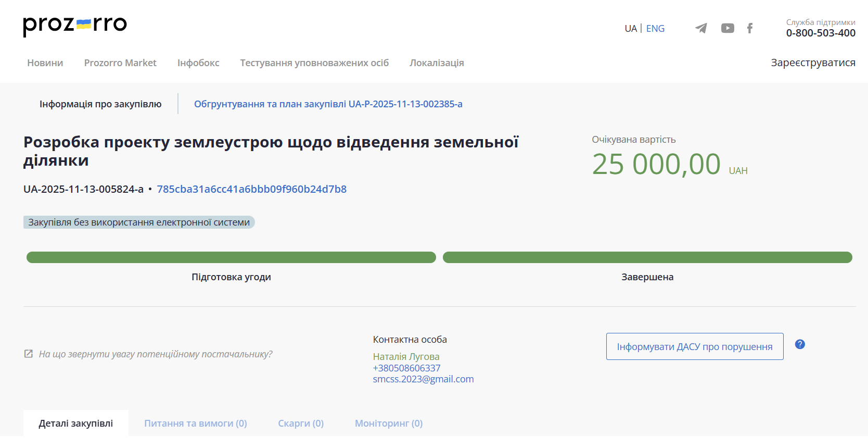The image size is (868, 448).
Task: Click the external link icon beside supplier tips
Action: pos(29,354)
